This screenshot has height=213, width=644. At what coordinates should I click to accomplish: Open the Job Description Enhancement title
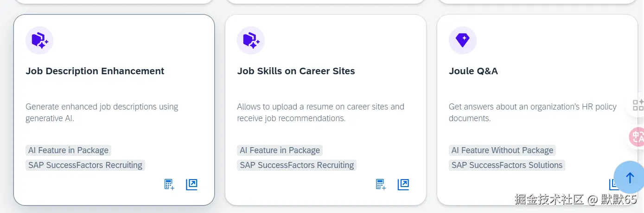pos(95,71)
